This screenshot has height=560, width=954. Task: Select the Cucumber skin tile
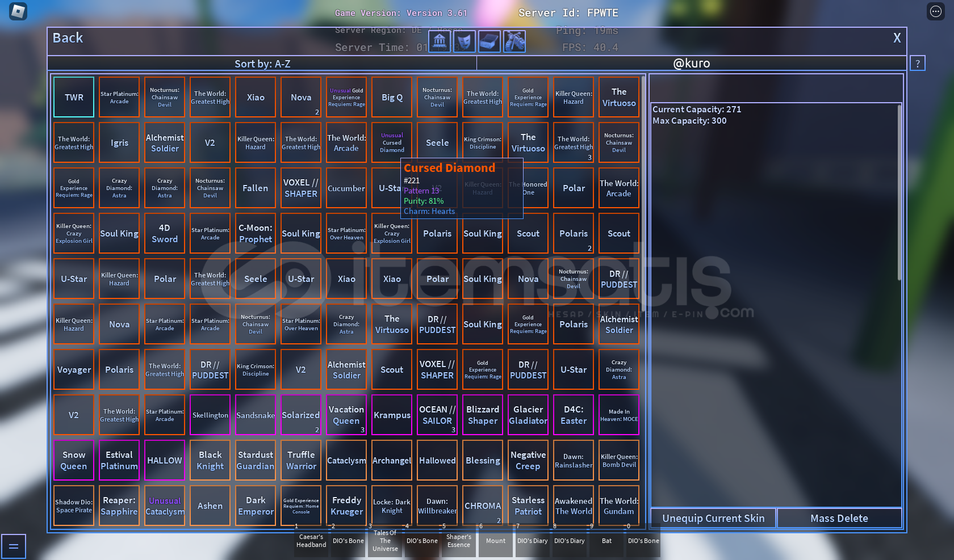[346, 188]
